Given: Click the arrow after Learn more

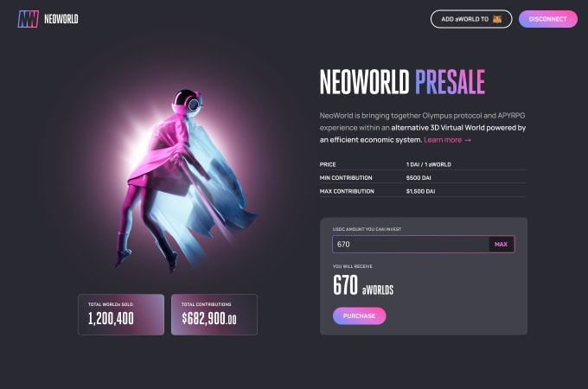Looking at the screenshot, I should [468, 140].
